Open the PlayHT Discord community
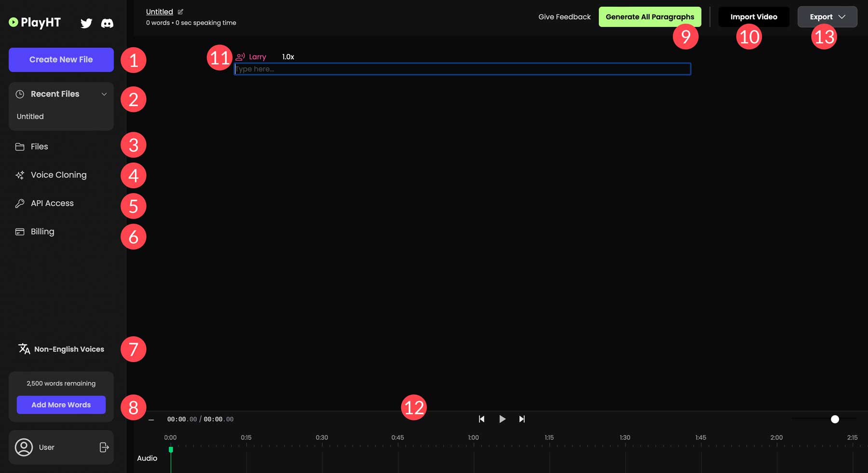 coord(107,23)
